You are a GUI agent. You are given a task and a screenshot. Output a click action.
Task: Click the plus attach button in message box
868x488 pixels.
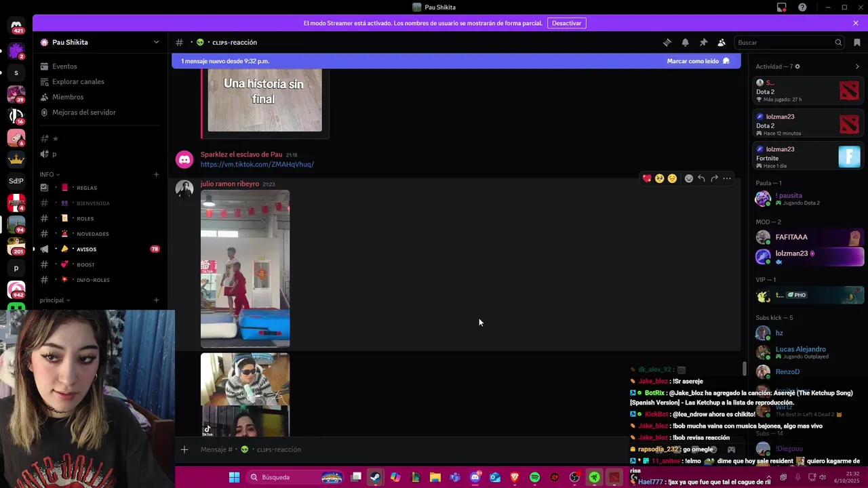[184, 449]
